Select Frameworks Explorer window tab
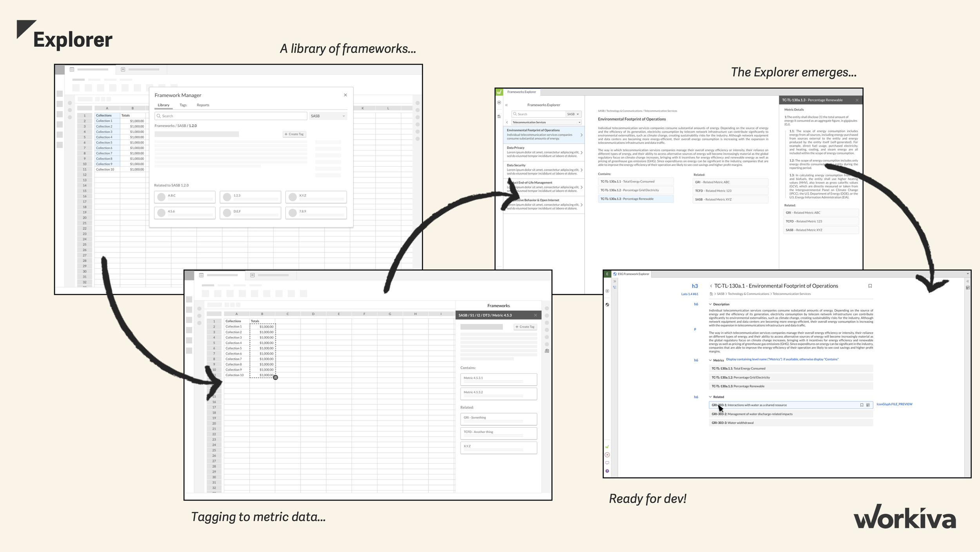 (522, 92)
